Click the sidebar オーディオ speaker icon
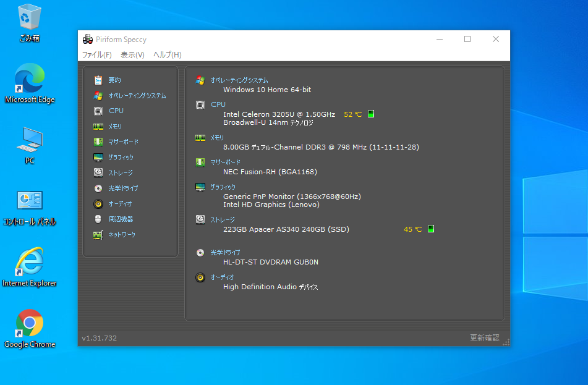The height and width of the screenshot is (385, 588). point(98,203)
